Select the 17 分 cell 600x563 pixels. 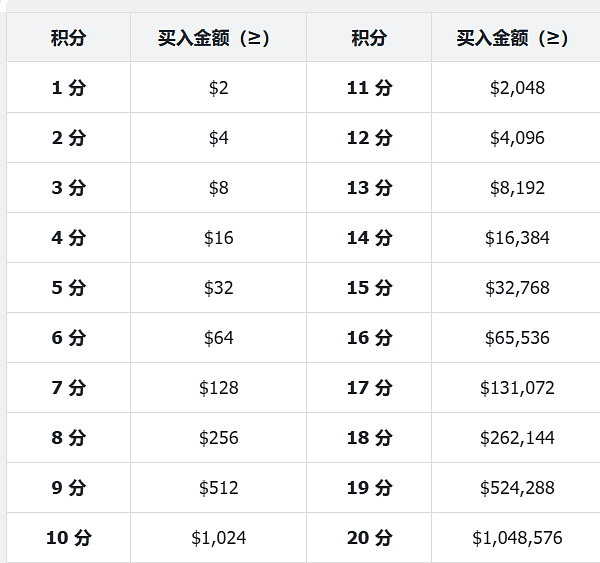[369, 388]
